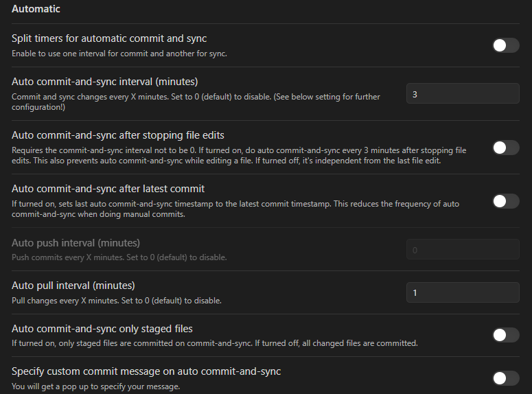Focus the auto pull interval input box
The height and width of the screenshot is (394, 532).
(x=463, y=293)
